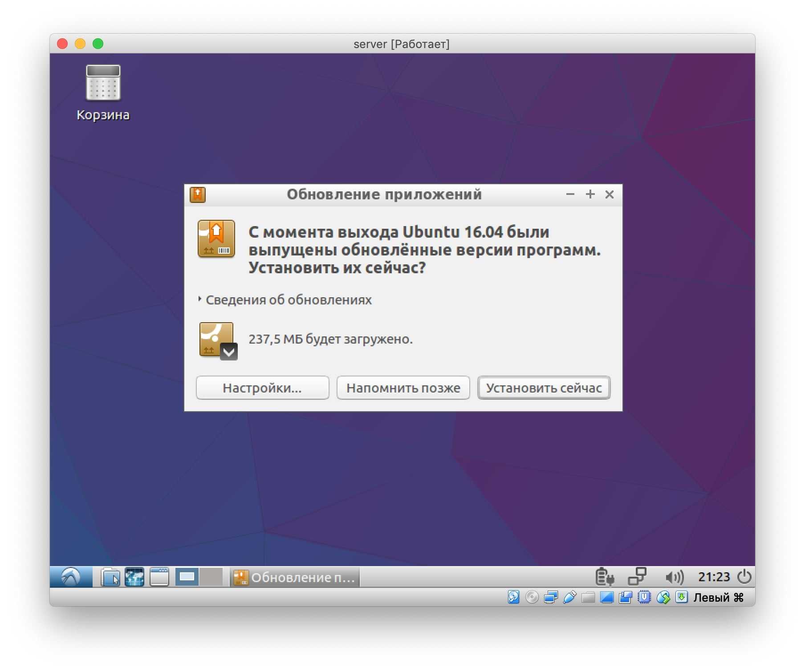Expand Сведения об обновлениях details
The width and height of the screenshot is (805, 672).
[285, 300]
